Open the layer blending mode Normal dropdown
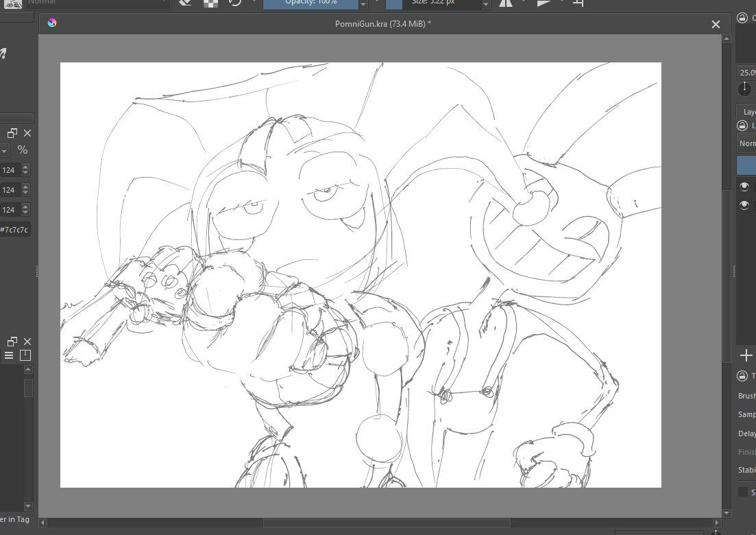Screen dimensions: 756x535 (x=746, y=143)
